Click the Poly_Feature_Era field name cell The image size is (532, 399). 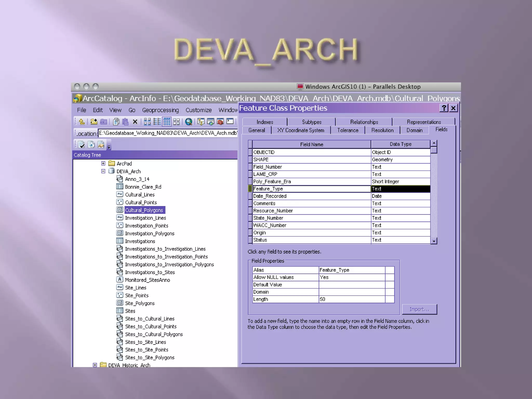[x=311, y=181]
